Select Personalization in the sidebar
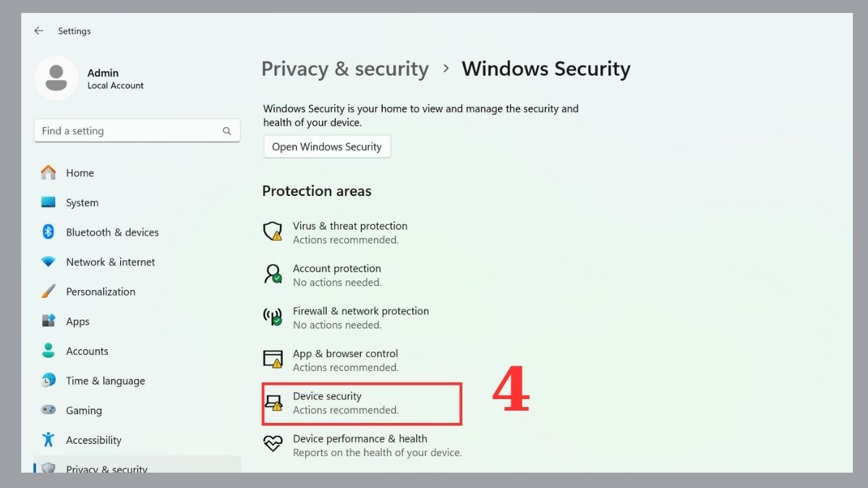The image size is (868, 488). [x=100, y=292]
